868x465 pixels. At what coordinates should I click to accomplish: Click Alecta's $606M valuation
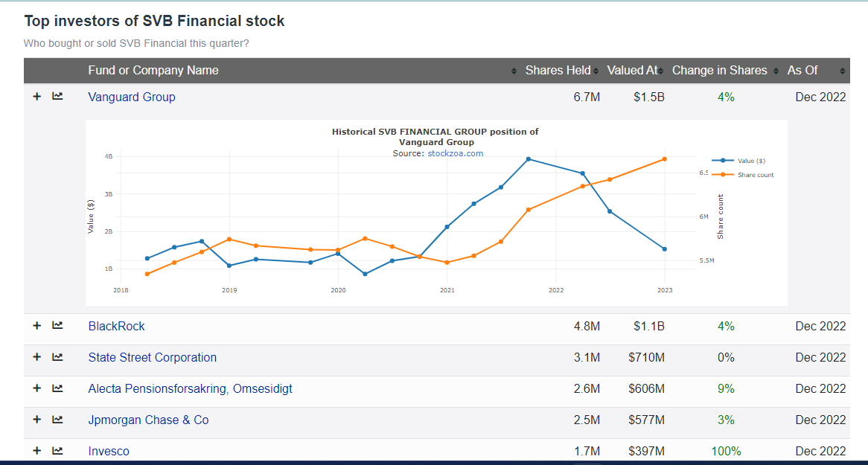647,389
